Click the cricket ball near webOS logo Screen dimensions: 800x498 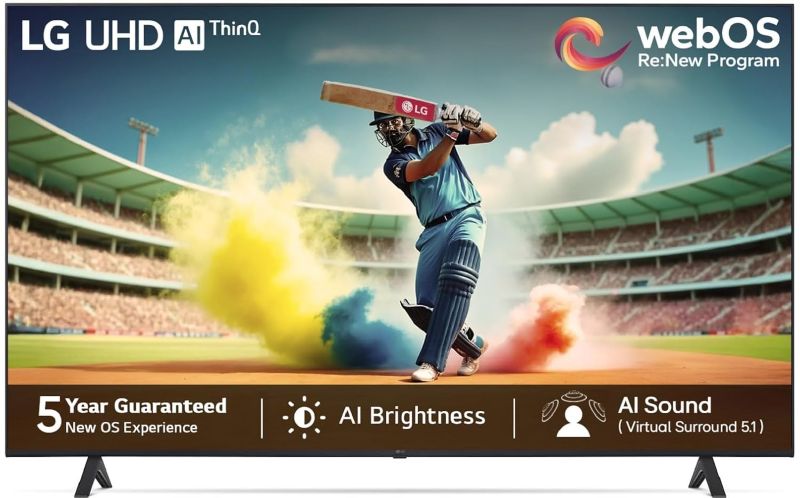click(x=612, y=77)
